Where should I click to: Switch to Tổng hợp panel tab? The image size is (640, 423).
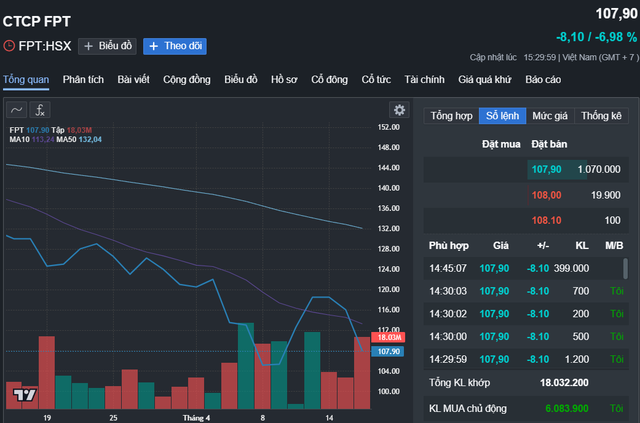[451, 115]
